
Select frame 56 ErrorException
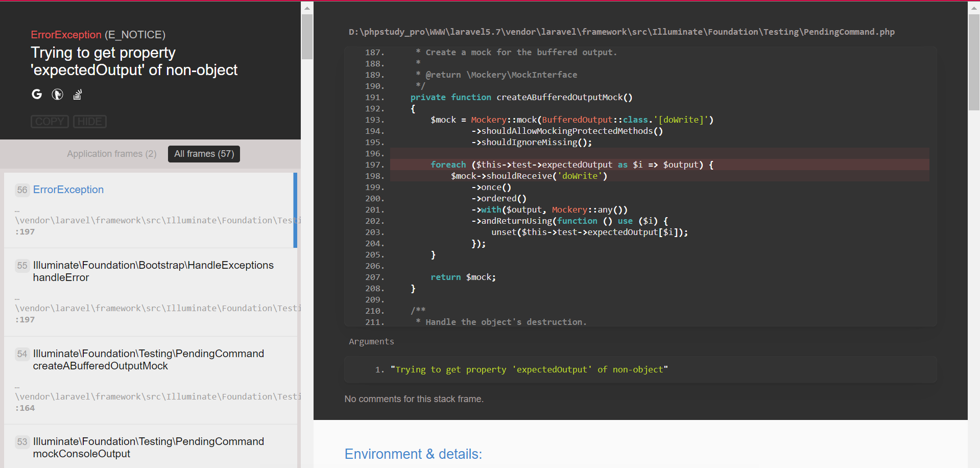[151, 210]
